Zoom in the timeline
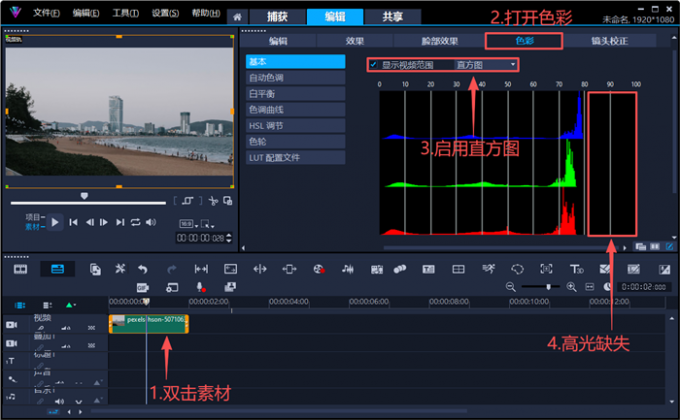The width and height of the screenshot is (680, 420). point(571,287)
